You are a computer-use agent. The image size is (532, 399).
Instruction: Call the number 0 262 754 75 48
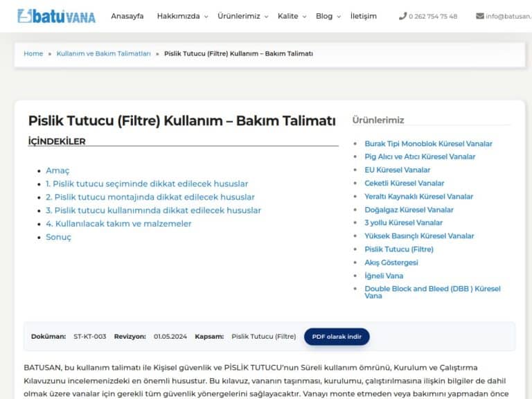coord(433,17)
